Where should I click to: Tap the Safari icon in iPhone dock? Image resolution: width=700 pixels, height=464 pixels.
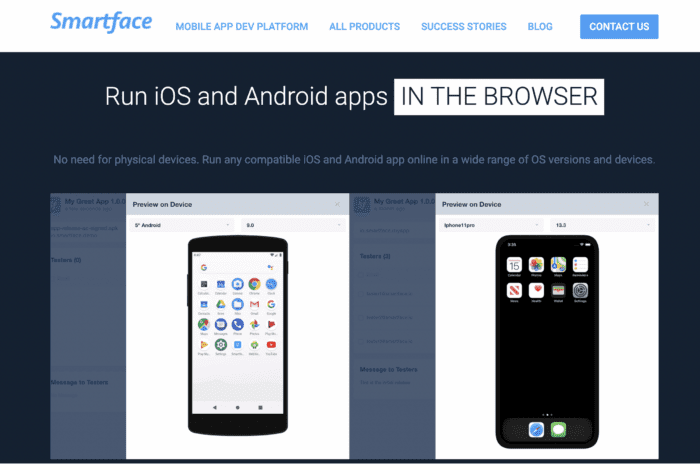(x=536, y=430)
